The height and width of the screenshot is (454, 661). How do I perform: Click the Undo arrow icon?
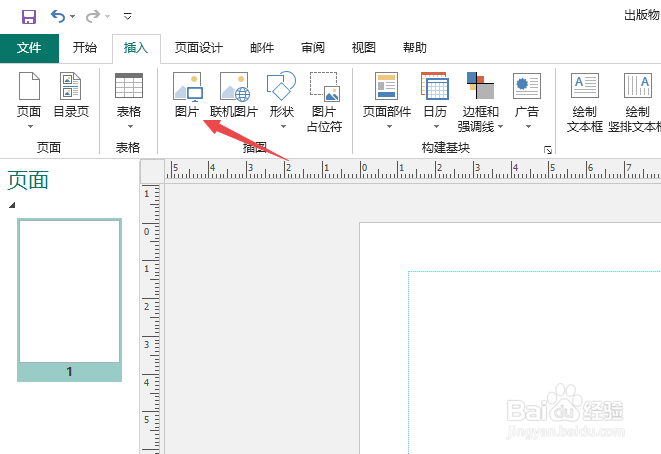tap(58, 16)
